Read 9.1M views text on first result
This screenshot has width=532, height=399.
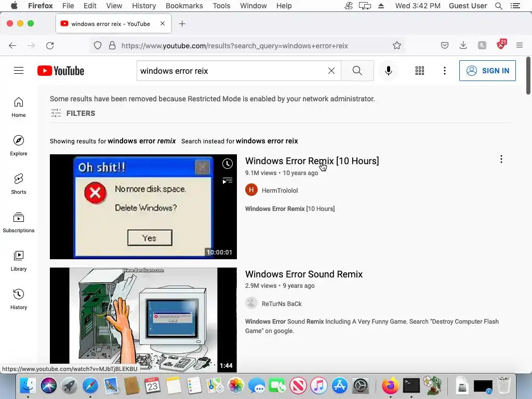[x=261, y=172]
